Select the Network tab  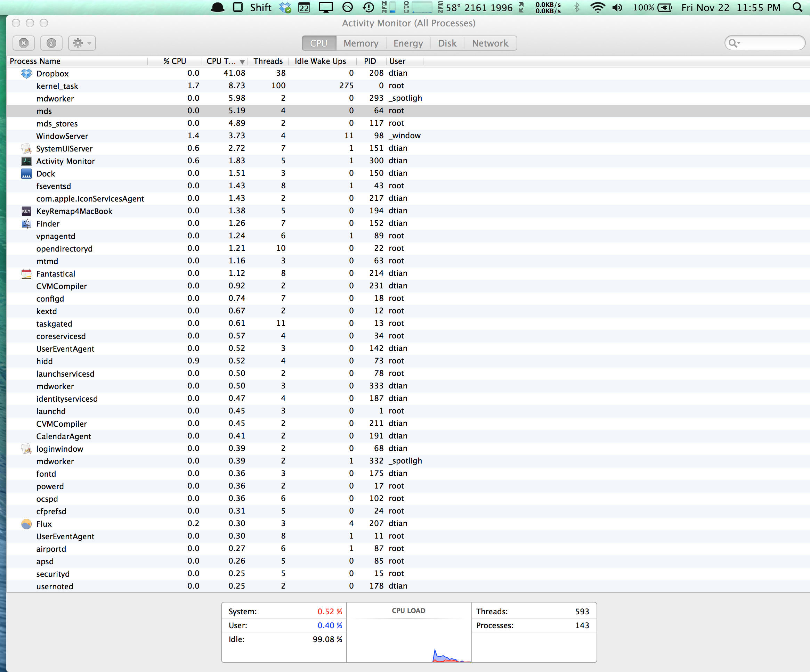[x=490, y=43]
